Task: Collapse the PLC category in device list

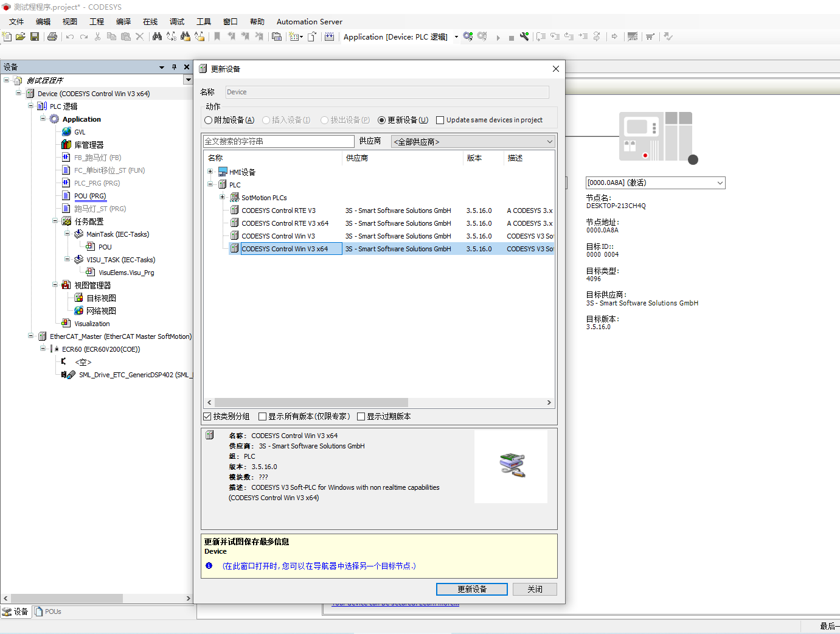Action: (x=210, y=184)
